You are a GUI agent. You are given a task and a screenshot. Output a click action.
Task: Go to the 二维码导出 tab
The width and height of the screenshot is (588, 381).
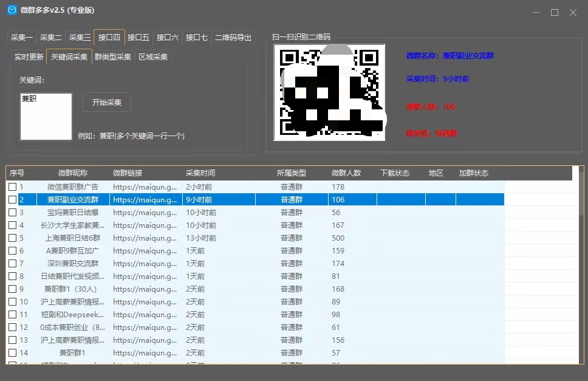click(233, 38)
